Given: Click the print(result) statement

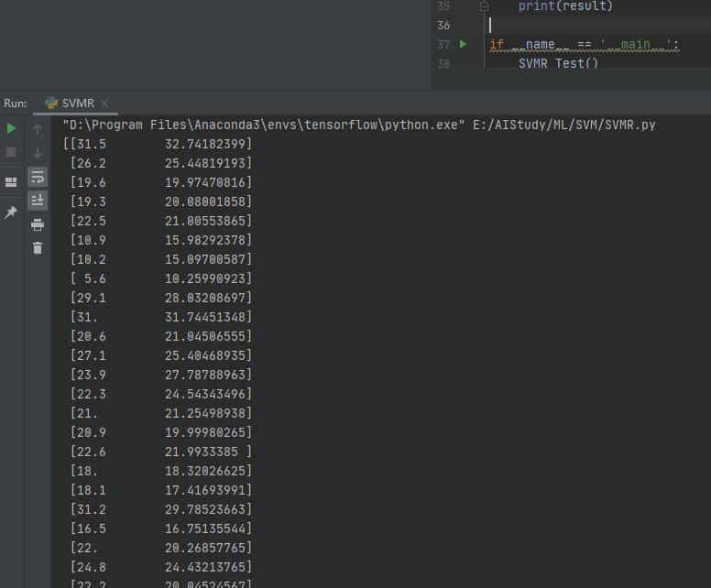Looking at the screenshot, I should [565, 6].
